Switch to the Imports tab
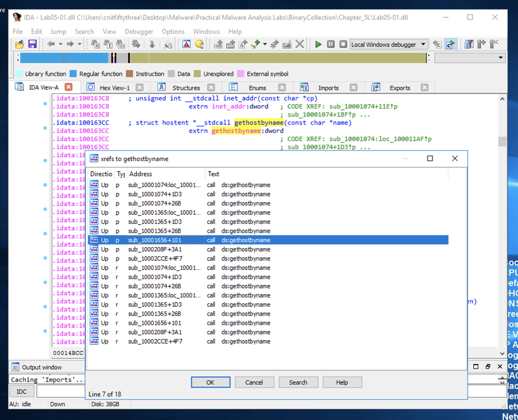This screenshot has width=518, height=420. [x=328, y=88]
